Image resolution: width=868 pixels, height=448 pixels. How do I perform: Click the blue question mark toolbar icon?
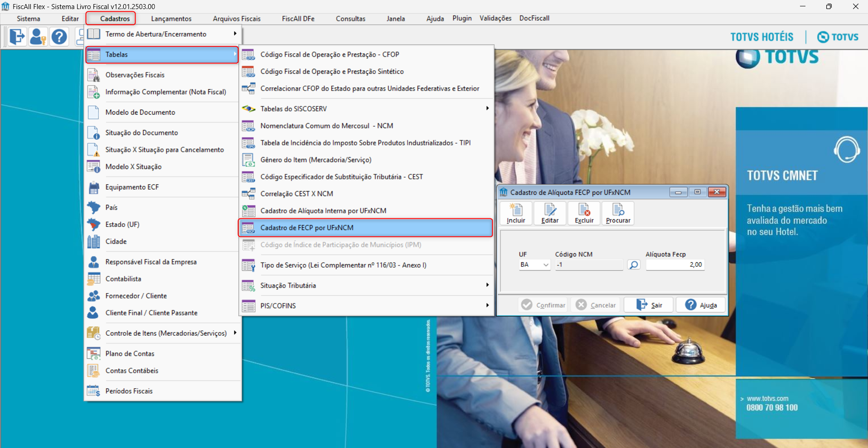(x=59, y=37)
